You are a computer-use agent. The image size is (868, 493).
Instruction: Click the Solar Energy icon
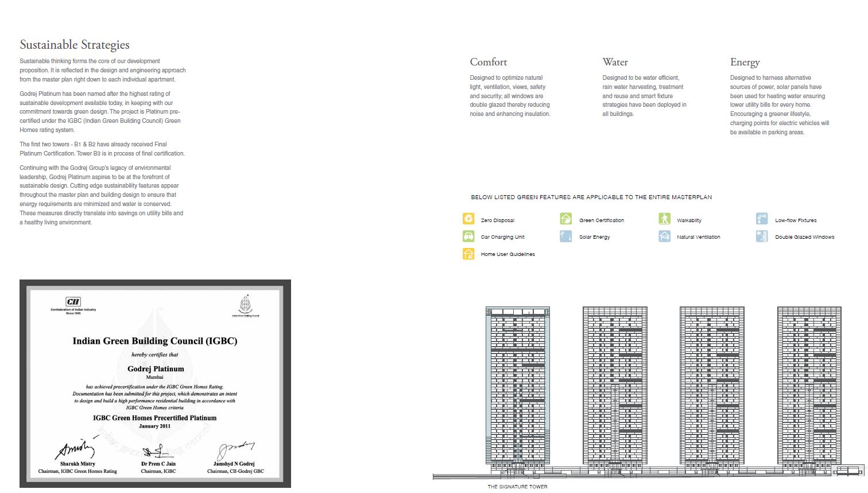[566, 236]
